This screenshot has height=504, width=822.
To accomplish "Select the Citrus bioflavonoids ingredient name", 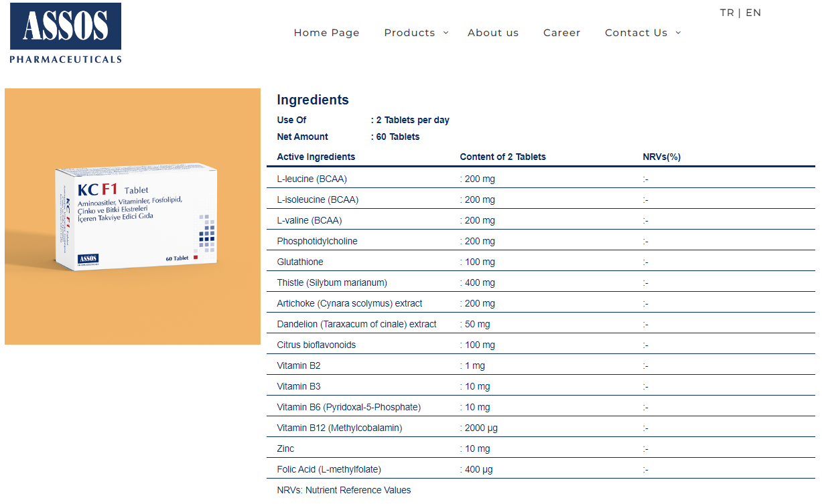I will [x=316, y=345].
